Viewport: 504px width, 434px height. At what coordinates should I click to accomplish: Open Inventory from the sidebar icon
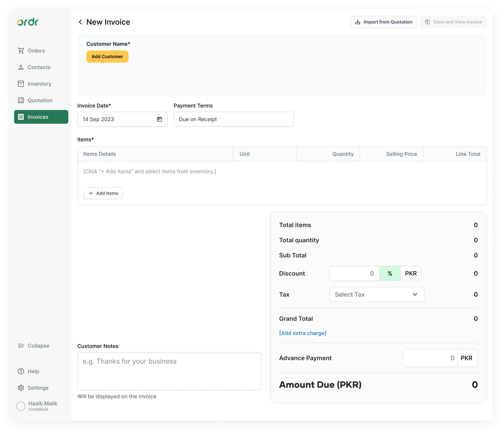pyautogui.click(x=21, y=84)
